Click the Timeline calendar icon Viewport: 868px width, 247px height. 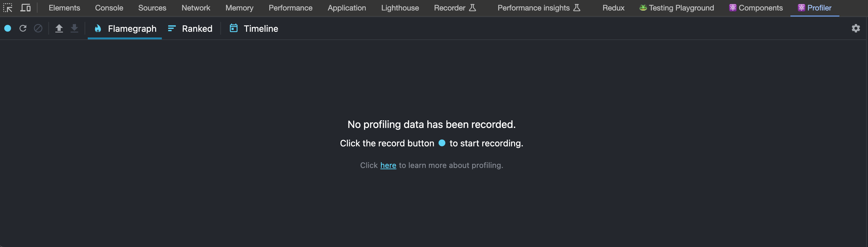click(x=233, y=29)
